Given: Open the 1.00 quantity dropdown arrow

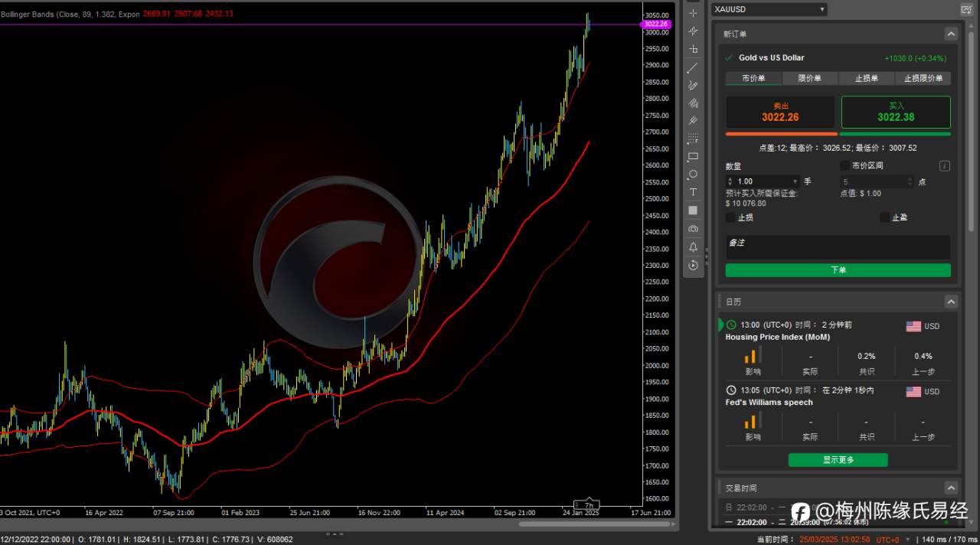Looking at the screenshot, I should [795, 182].
